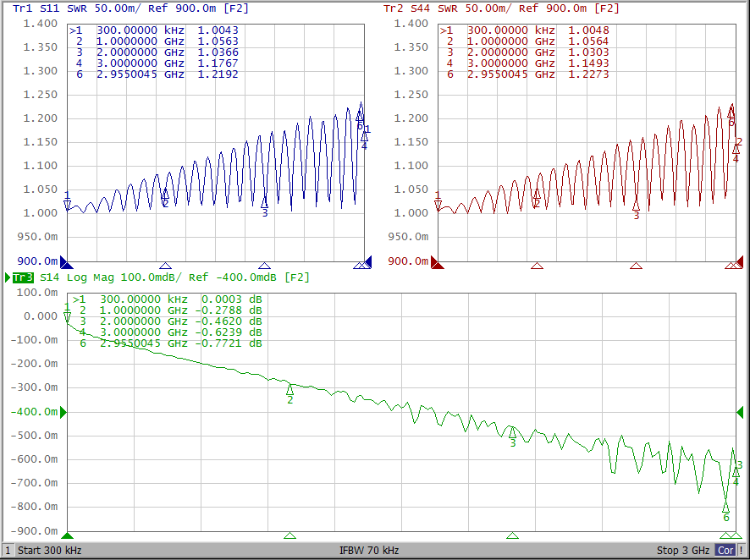Toggle the Cor correction status indicator

click(725, 551)
